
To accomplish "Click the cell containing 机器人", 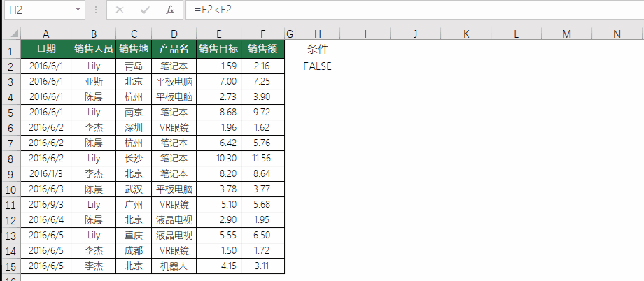I will coord(174,266).
